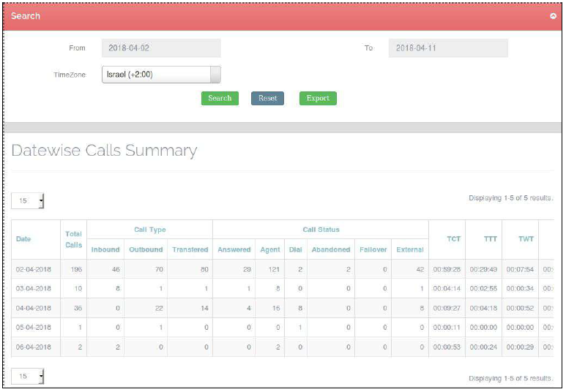Sort by the Inbound column header
This screenshot has width=566, height=392.
105,249
